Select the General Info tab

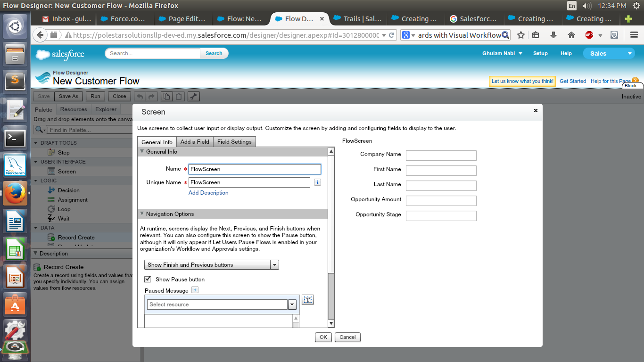click(157, 142)
